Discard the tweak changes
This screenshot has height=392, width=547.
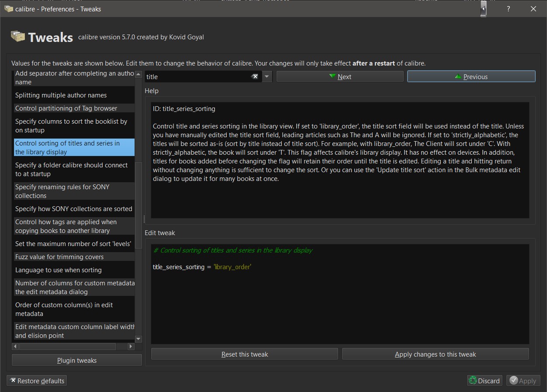click(x=485, y=381)
